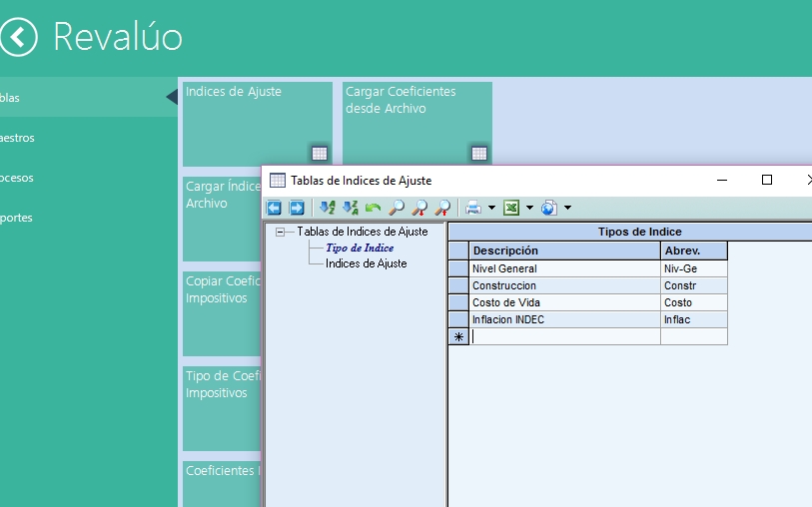Open the Excel export dropdown arrow
This screenshot has height=507, width=812.
[x=529, y=208]
